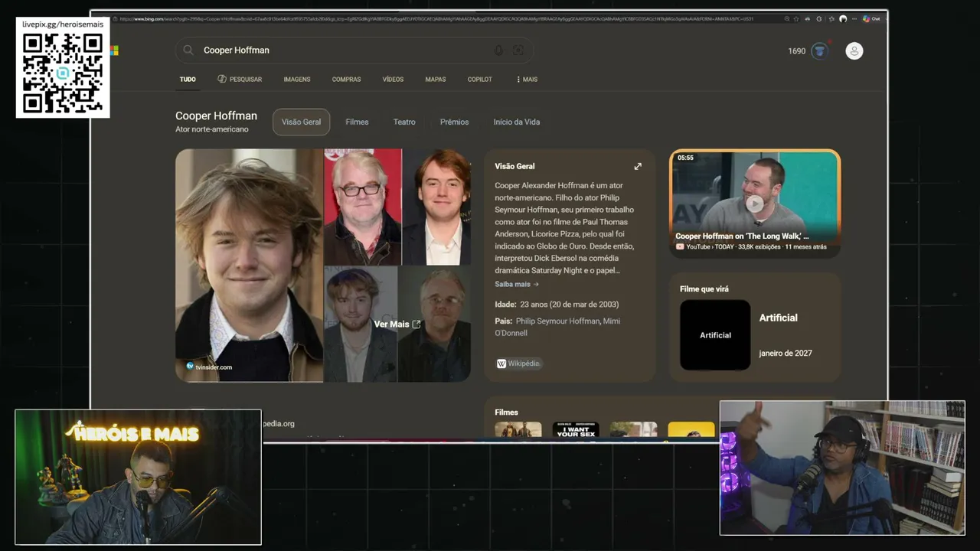Click the browser address bar URL
Viewport: 980px width, 551px height.
pyautogui.click(x=436, y=18)
